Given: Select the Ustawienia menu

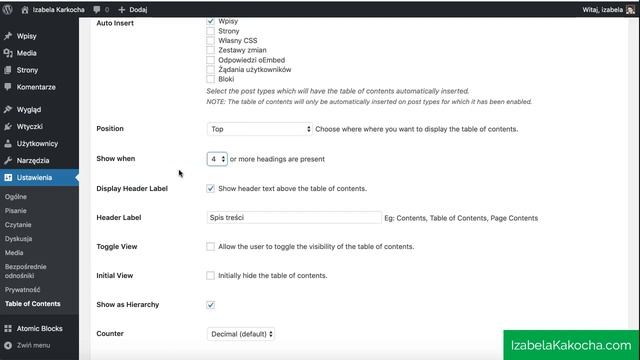Looking at the screenshot, I should (34, 178).
